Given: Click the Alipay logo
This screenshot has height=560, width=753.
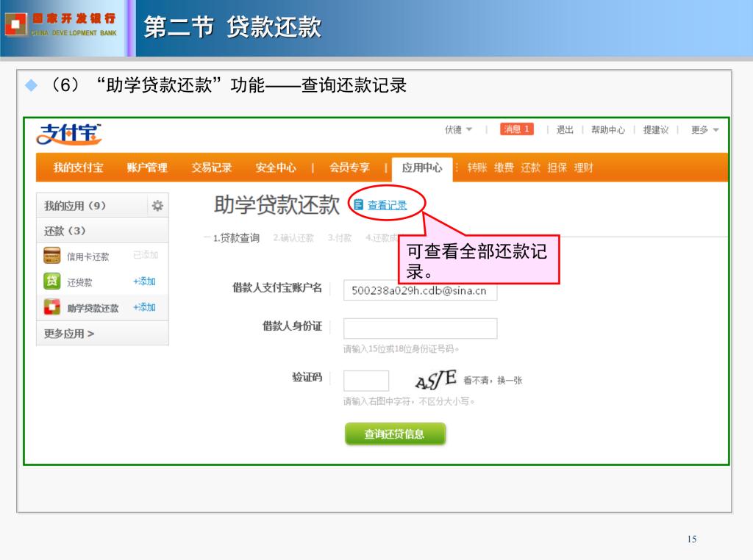Looking at the screenshot, I should click(69, 134).
